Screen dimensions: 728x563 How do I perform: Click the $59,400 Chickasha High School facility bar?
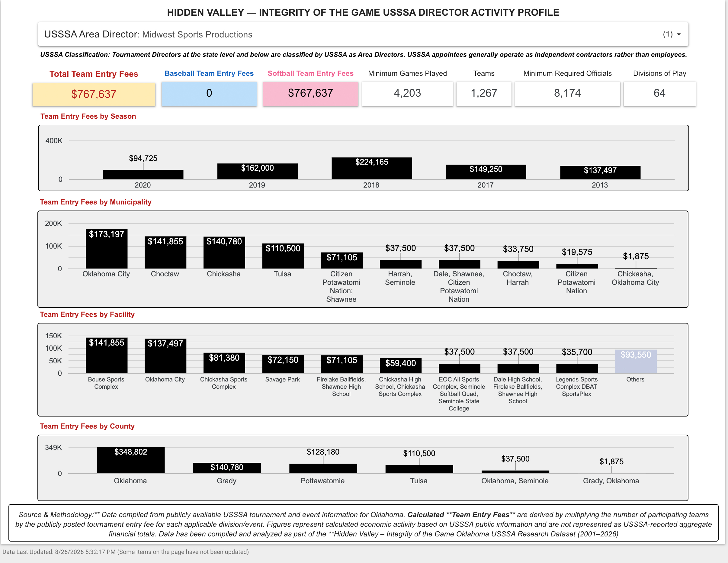(401, 366)
